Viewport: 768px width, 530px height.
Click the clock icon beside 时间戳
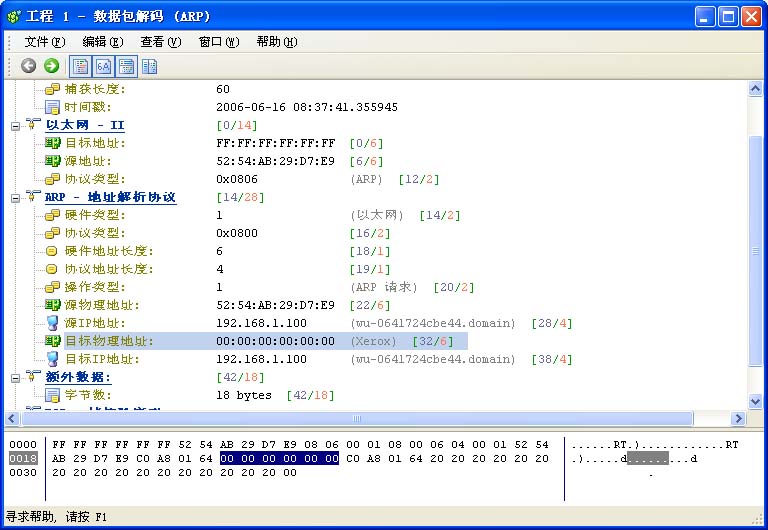click(53, 107)
